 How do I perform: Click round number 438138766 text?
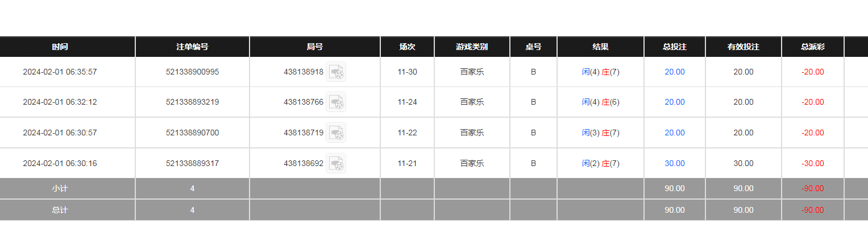click(304, 102)
